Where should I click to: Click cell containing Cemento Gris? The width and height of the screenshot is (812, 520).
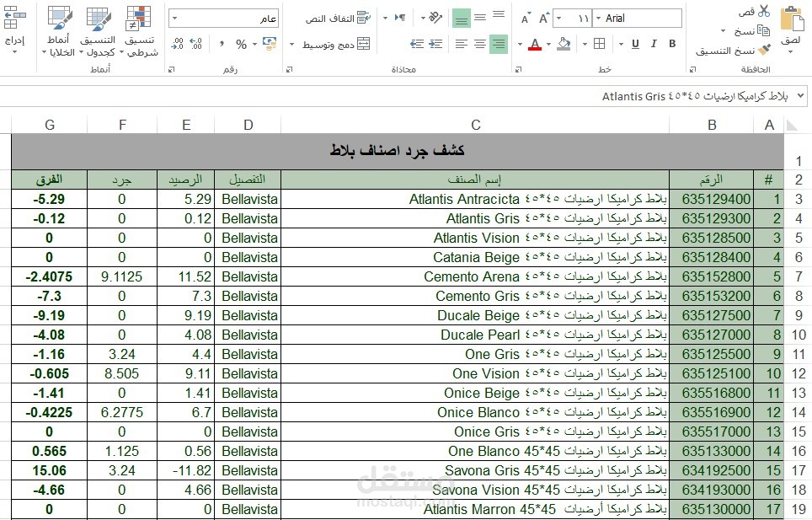click(x=475, y=297)
